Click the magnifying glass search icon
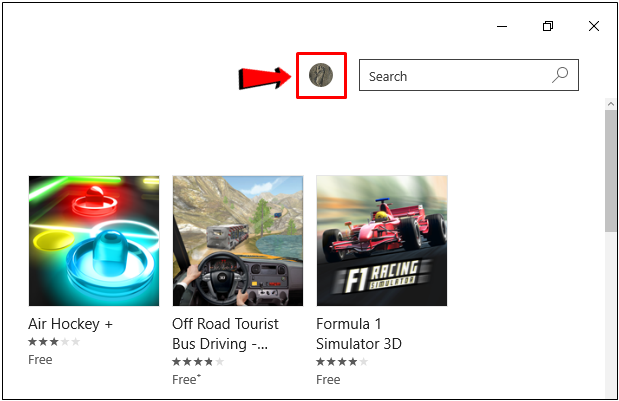 tap(560, 75)
